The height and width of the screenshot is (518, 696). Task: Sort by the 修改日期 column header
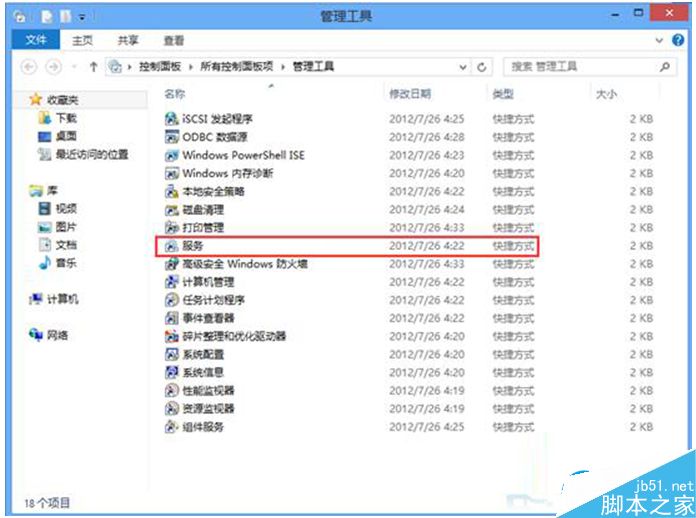410,94
